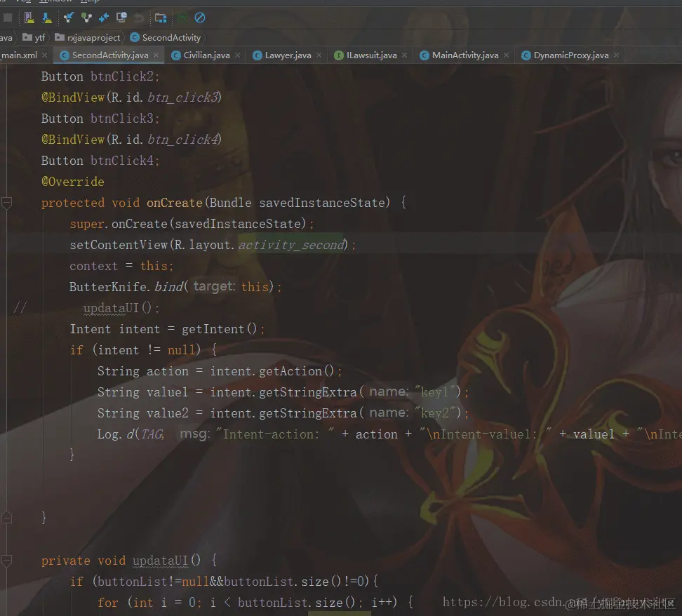This screenshot has height=616, width=682.
Task: Close the Civilian.java tab
Action: coord(237,55)
